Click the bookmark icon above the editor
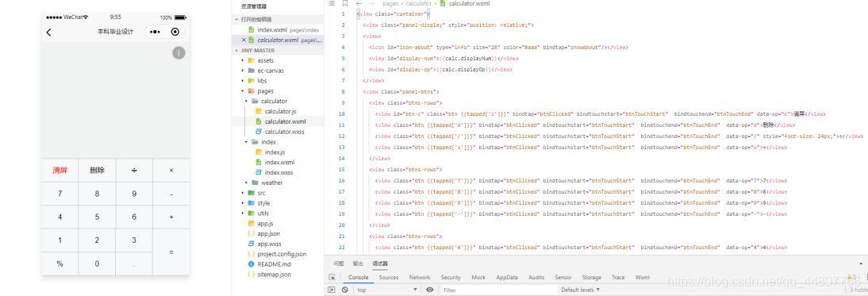This screenshot has height=296, width=868. point(345,3)
